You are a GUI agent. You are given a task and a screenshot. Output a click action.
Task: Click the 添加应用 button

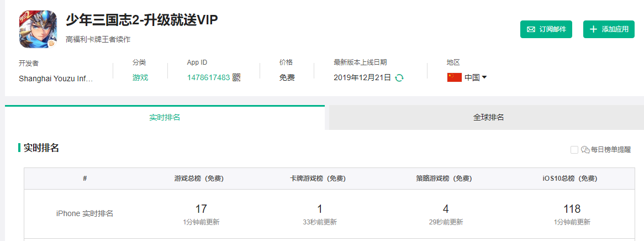coord(609,29)
